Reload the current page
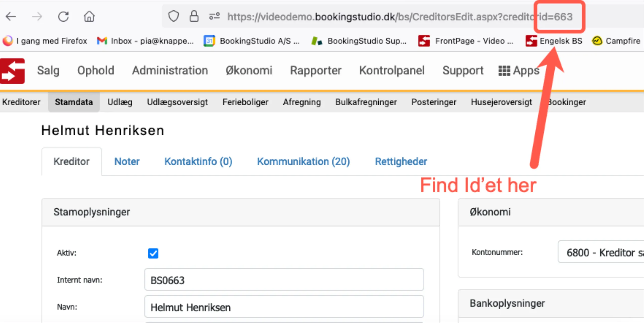 point(64,16)
